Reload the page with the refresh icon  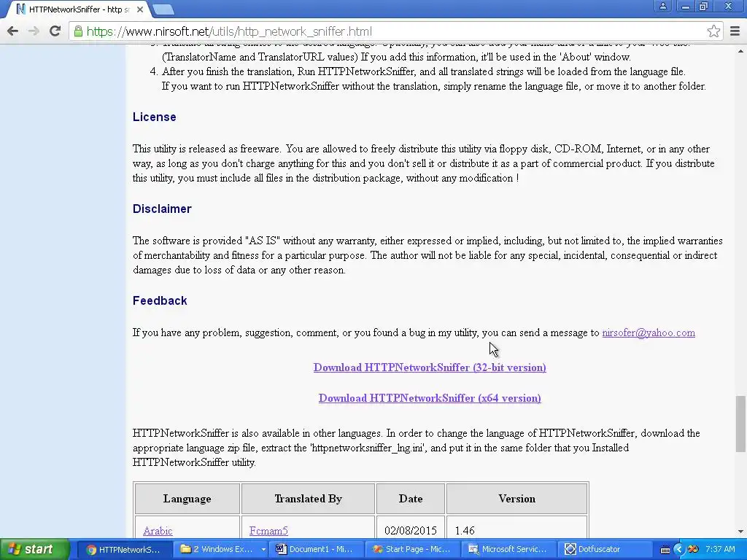pyautogui.click(x=55, y=31)
